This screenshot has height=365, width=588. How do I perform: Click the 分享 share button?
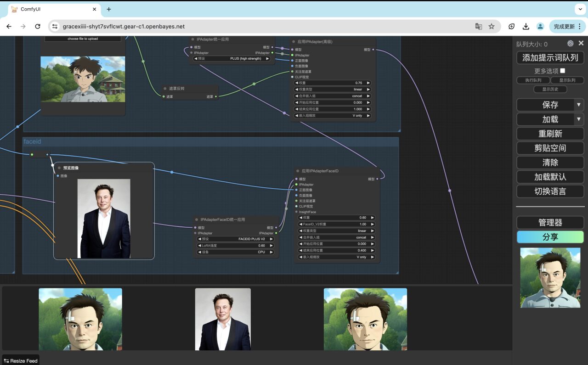[x=550, y=237]
